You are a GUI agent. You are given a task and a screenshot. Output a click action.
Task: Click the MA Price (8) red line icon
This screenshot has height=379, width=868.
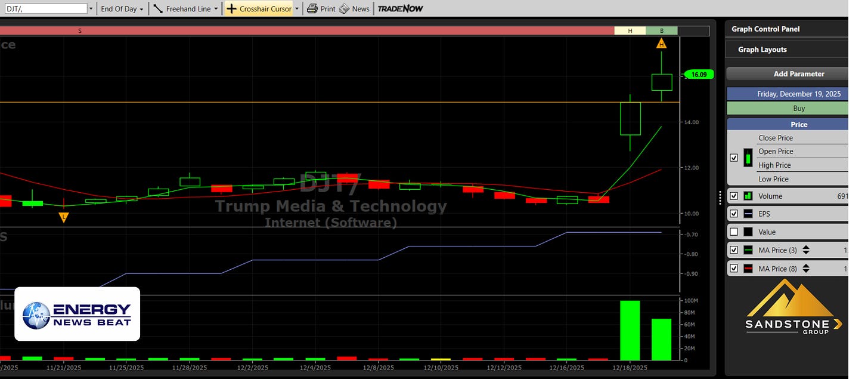coord(748,269)
